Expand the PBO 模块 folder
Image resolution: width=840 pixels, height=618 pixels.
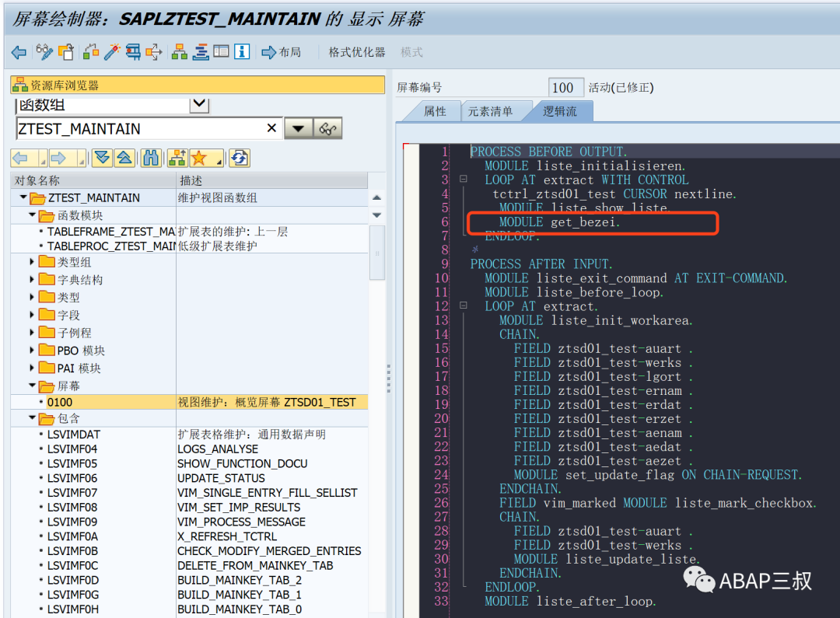click(x=32, y=351)
